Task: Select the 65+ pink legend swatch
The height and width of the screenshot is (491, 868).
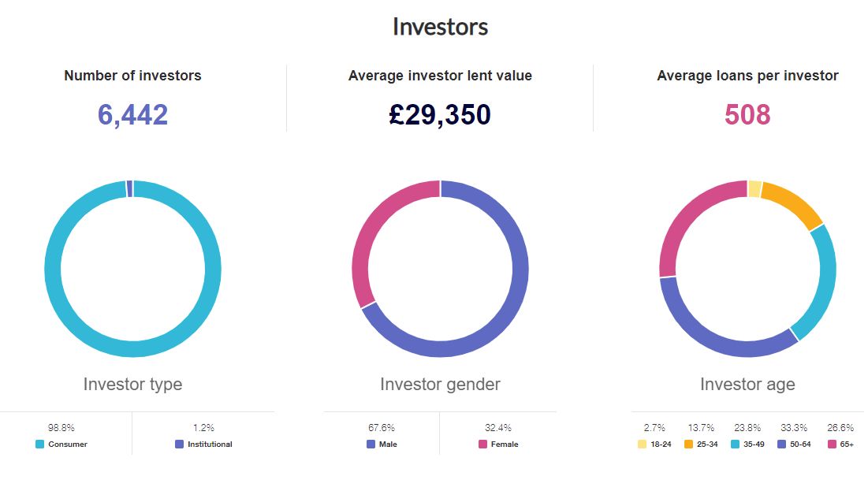Action: 832,444
